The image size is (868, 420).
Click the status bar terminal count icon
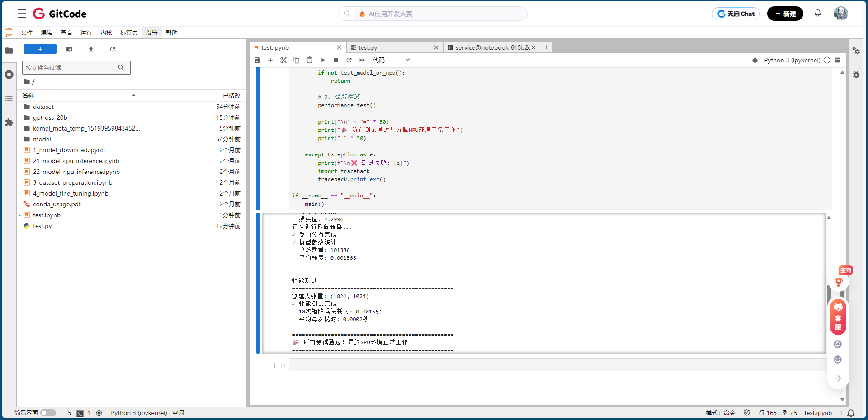pyautogui.click(x=80, y=413)
